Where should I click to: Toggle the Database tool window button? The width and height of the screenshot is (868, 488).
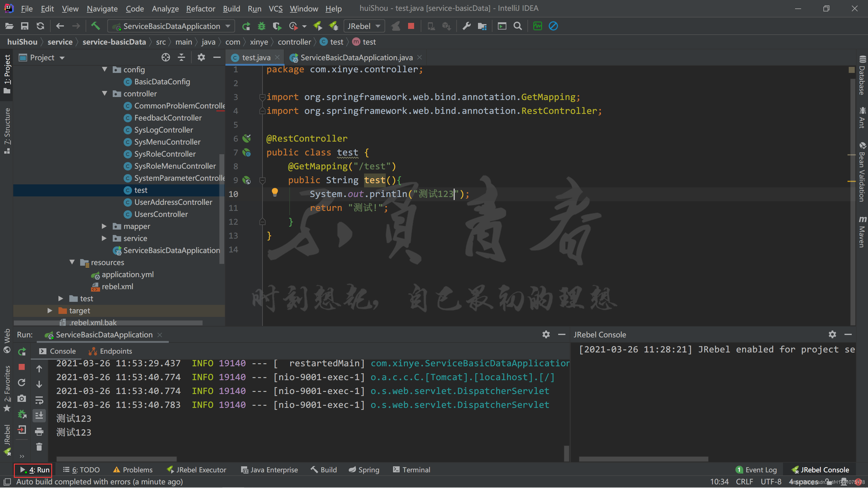click(862, 75)
